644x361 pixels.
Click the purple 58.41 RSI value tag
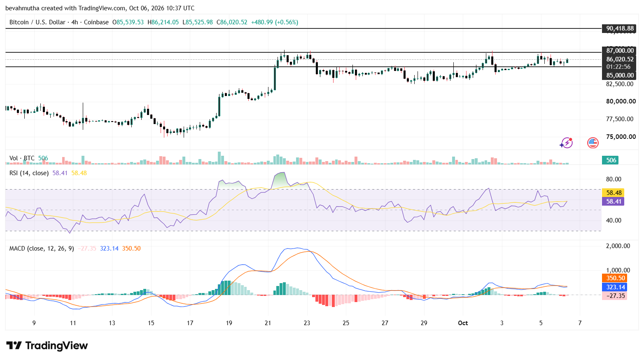(x=613, y=201)
